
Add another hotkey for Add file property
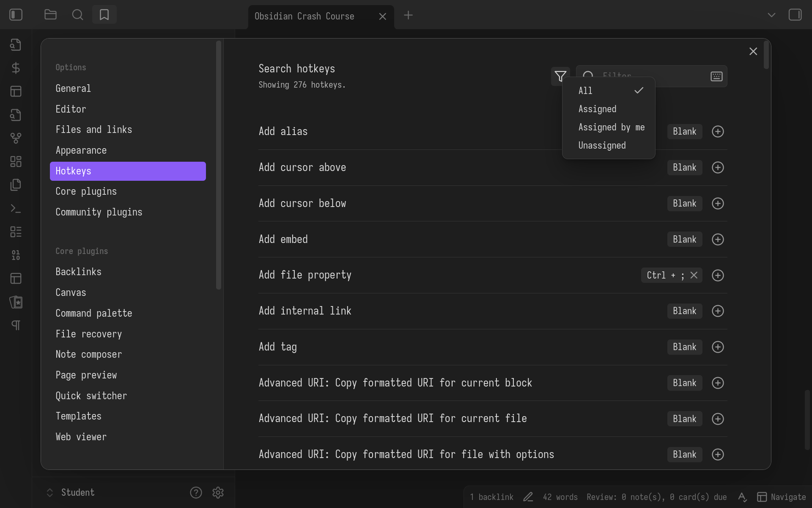pyautogui.click(x=718, y=276)
